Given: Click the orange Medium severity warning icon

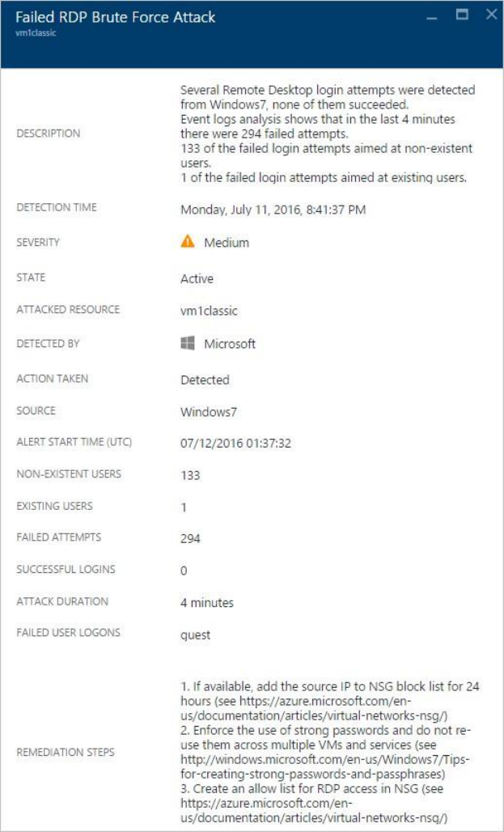Looking at the screenshot, I should click(188, 242).
